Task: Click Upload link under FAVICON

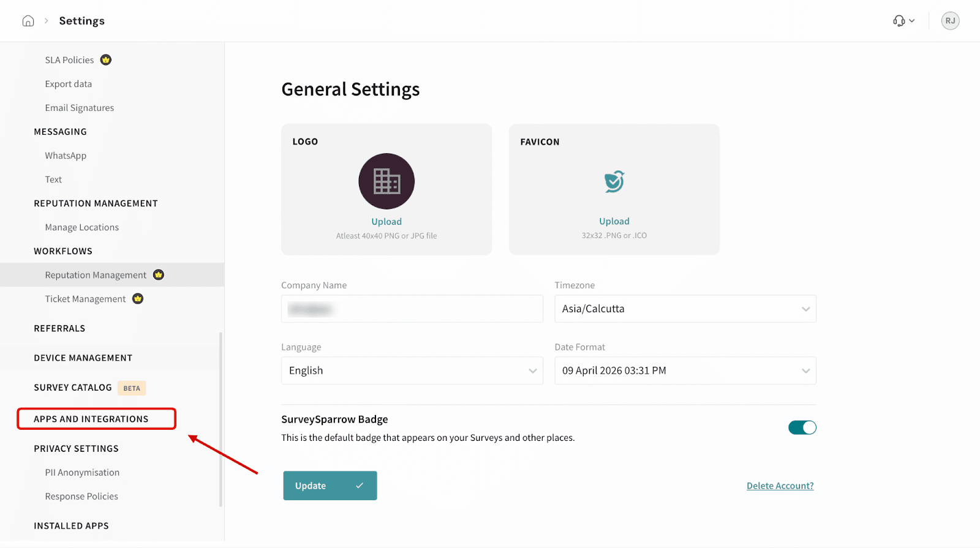Action: click(614, 221)
